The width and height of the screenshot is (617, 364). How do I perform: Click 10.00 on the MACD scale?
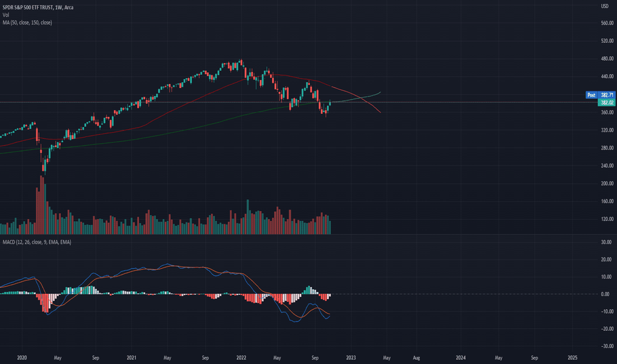click(606, 277)
